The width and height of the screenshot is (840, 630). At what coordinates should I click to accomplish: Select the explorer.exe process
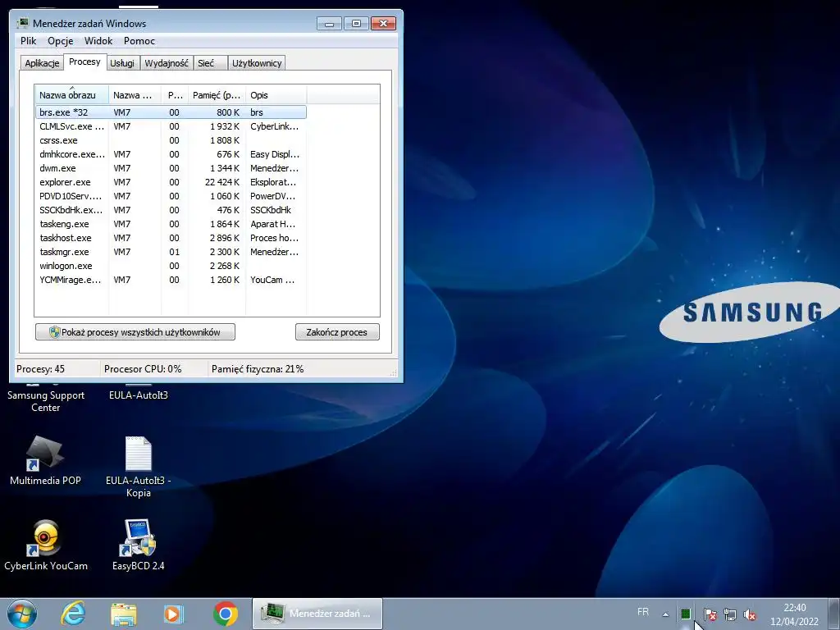(x=171, y=182)
